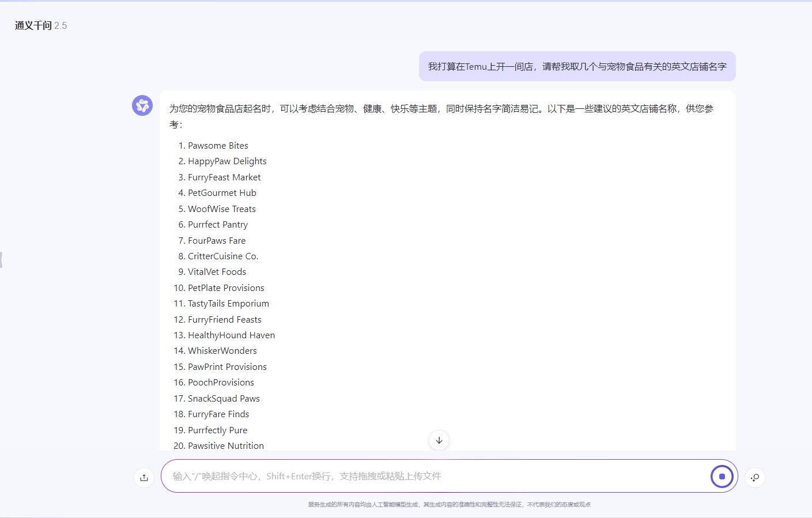Select the text "PetGourmet Hub"
Viewport: 812px width, 518px height.
222,193
